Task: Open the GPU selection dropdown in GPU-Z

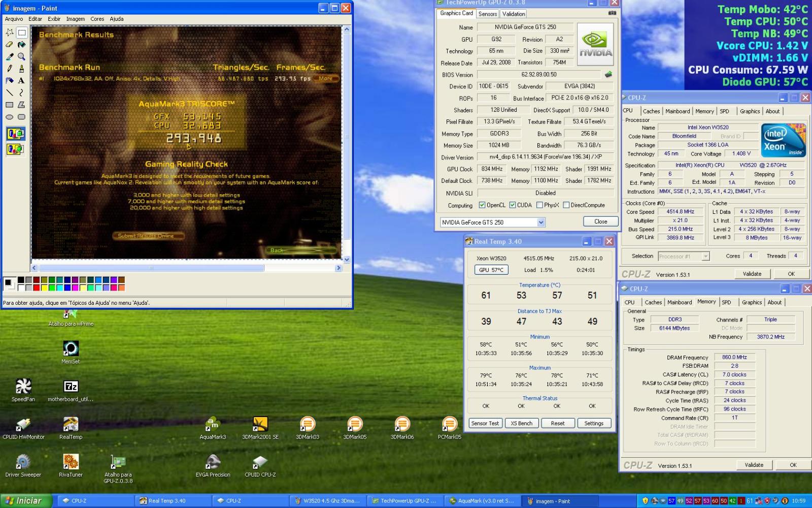Action: point(541,222)
